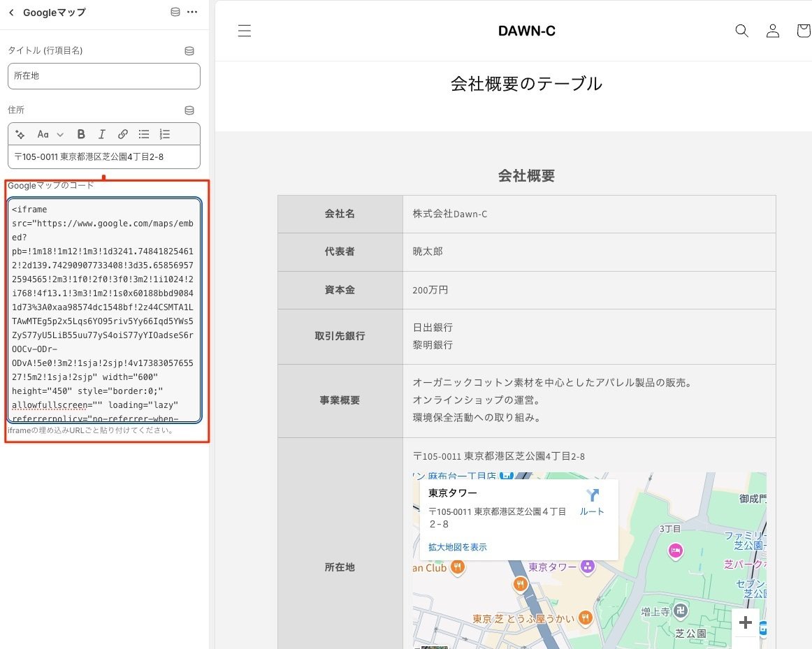Connect dynamic source for タイトル (行項目名)
812x649 pixels.
(x=189, y=51)
